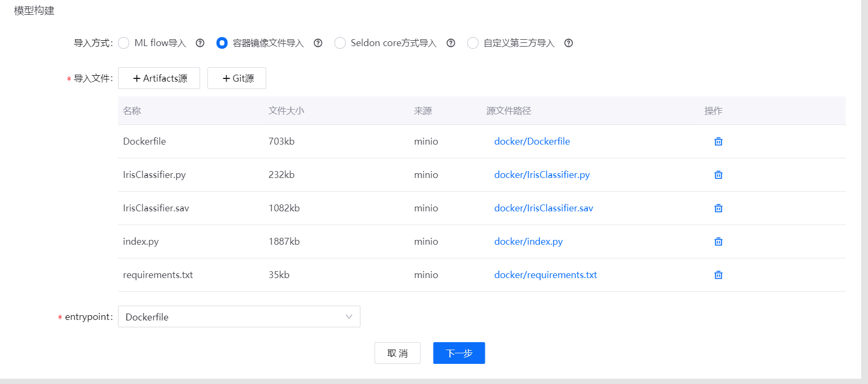Click the 来源 column header
Screen dimensions: 868x384
pyautogui.click(x=423, y=111)
